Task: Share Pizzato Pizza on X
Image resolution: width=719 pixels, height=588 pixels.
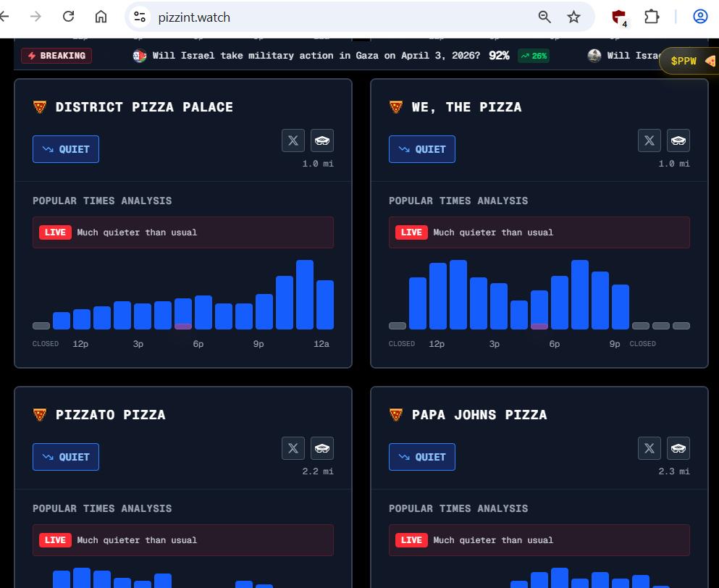Action: tap(293, 448)
